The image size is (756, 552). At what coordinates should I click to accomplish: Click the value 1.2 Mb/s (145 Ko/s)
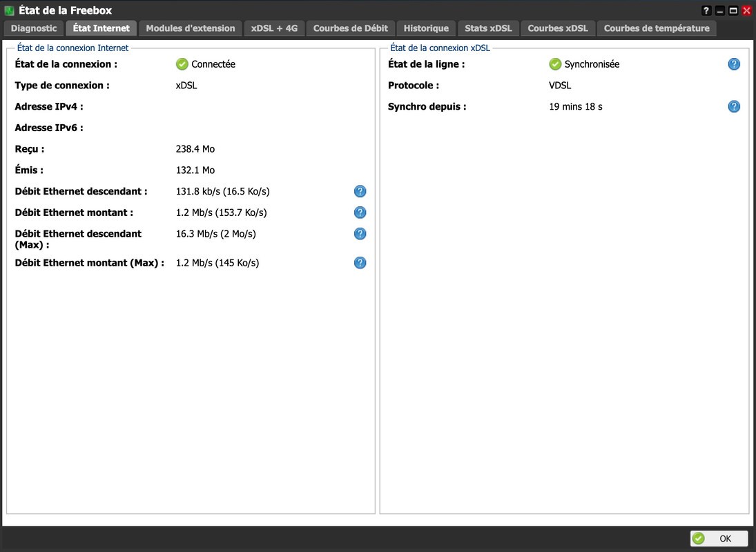click(x=217, y=262)
